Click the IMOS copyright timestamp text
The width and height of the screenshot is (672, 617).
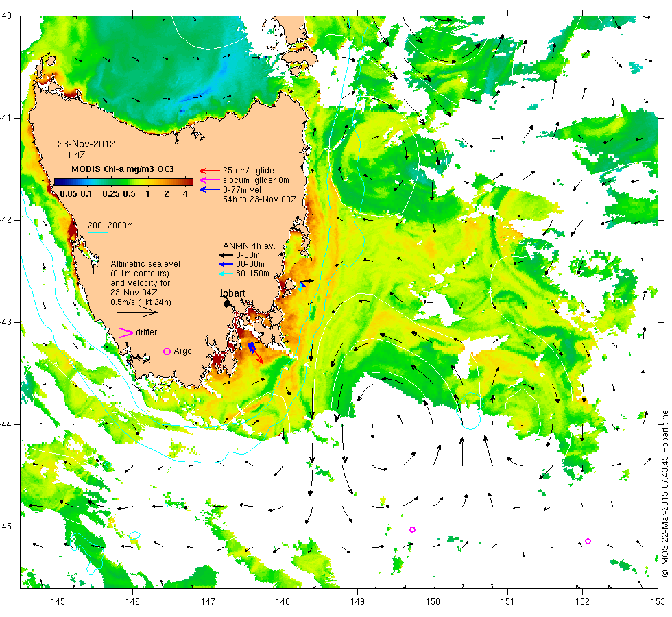click(x=664, y=493)
